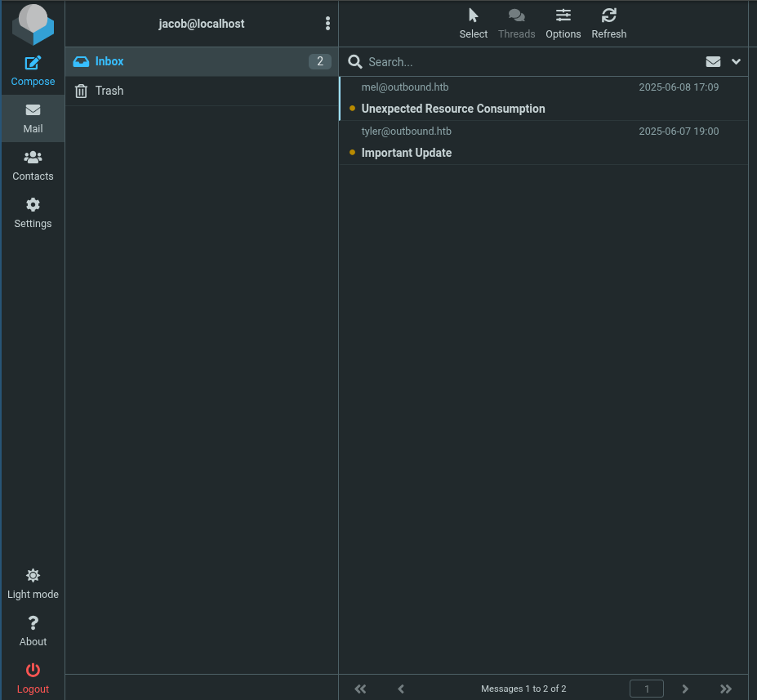Image resolution: width=757 pixels, height=700 pixels.
Task: Open the Unexpected Resource Consumption email
Action: click(453, 109)
